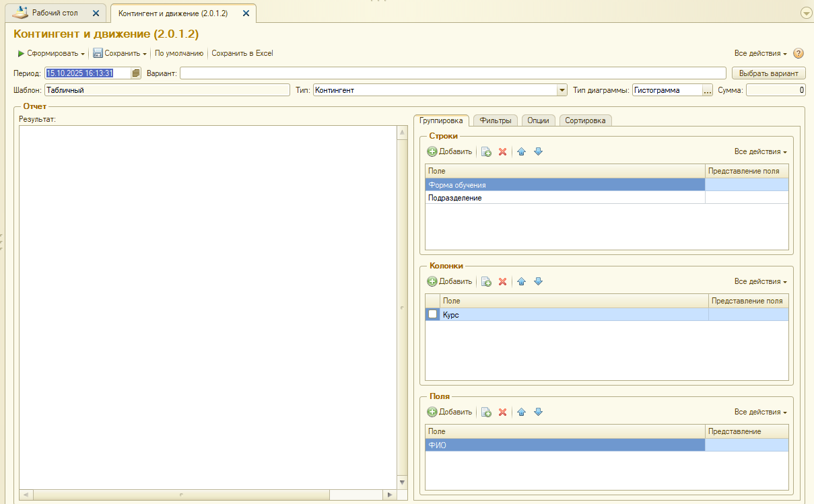Image resolution: width=814 pixels, height=504 pixels.
Task: Expand the Сформировать dropdown arrow
Action: coord(82,54)
